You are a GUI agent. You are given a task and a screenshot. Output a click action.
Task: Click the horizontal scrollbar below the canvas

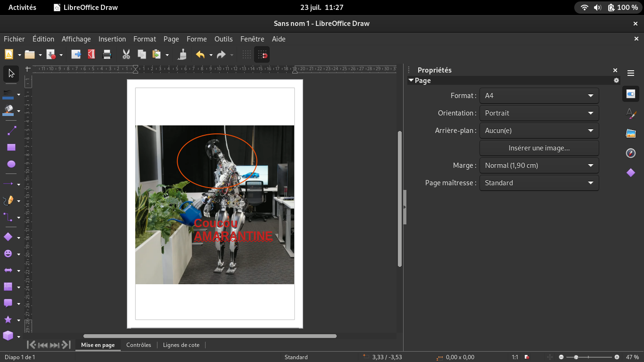pyautogui.click(x=210, y=336)
